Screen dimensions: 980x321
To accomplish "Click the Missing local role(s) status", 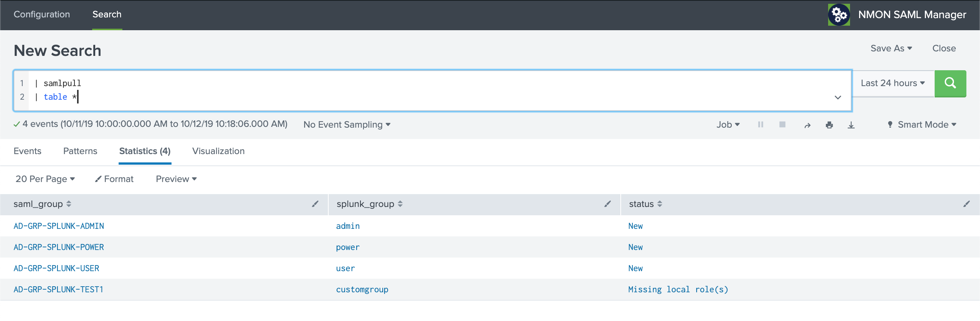I will click(678, 290).
